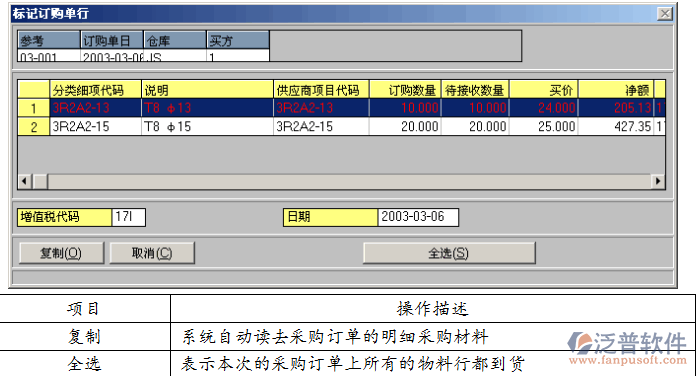Click the 订购数量 column header
Image resolution: width=697 pixels, height=376 pixels.
[x=405, y=90]
